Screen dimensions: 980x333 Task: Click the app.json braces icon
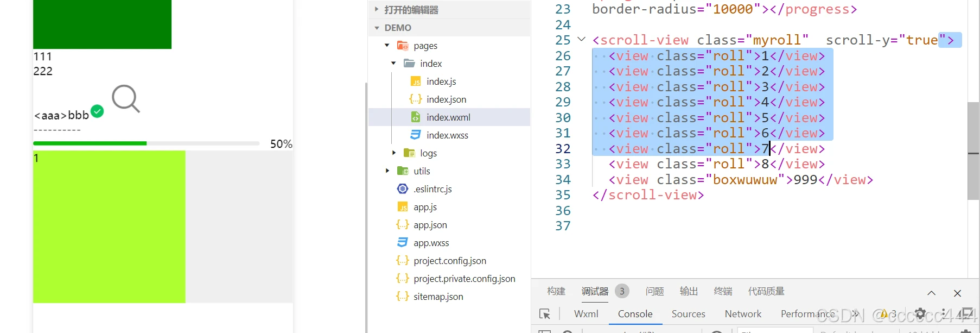[403, 225]
